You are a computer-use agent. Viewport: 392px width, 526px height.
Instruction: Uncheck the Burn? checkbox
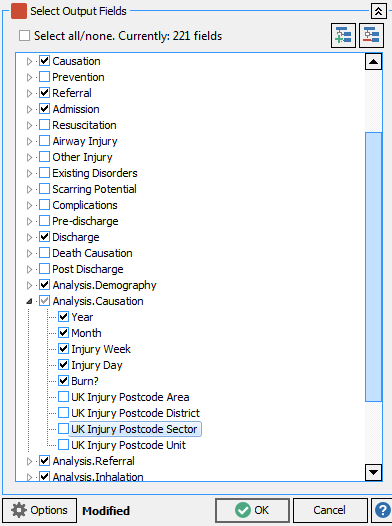point(63,381)
